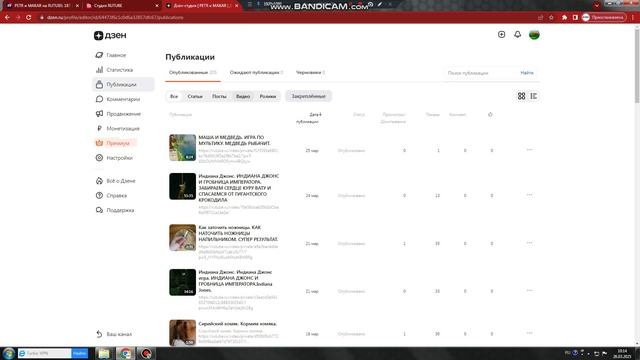Open Комментарии in the sidebar
The width and height of the screenshot is (640, 360).
pos(118,99)
